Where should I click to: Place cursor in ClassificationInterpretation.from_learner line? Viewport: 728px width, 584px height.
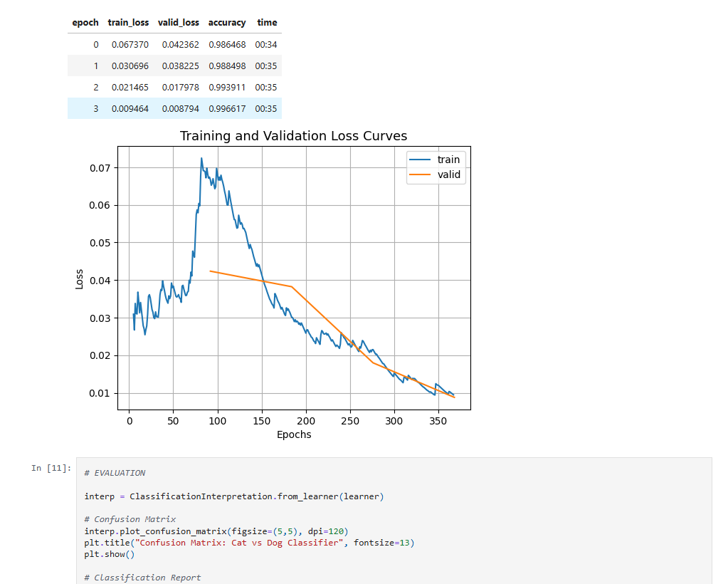pos(234,496)
